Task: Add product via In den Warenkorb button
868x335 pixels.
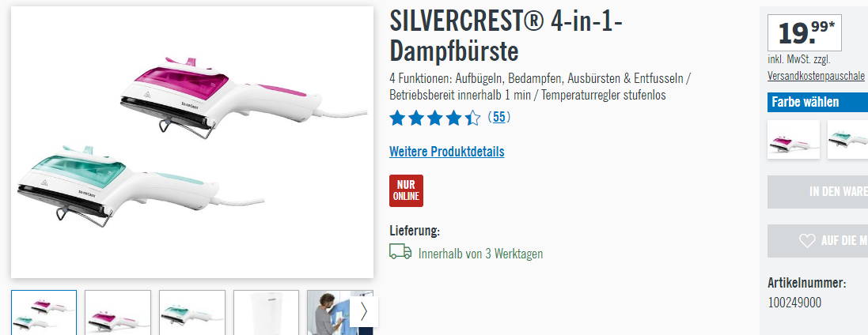Action: (x=817, y=192)
